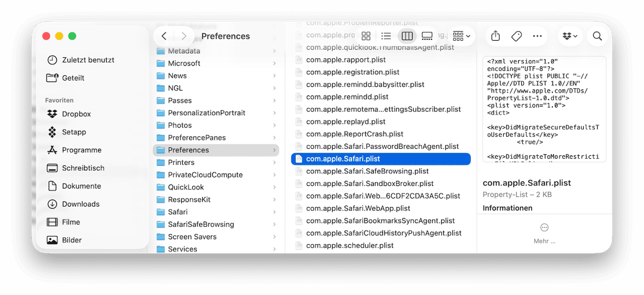Image resolution: width=644 pixels, height=295 pixels.
Task: Open Dokumente in the sidebar
Action: click(x=74, y=186)
